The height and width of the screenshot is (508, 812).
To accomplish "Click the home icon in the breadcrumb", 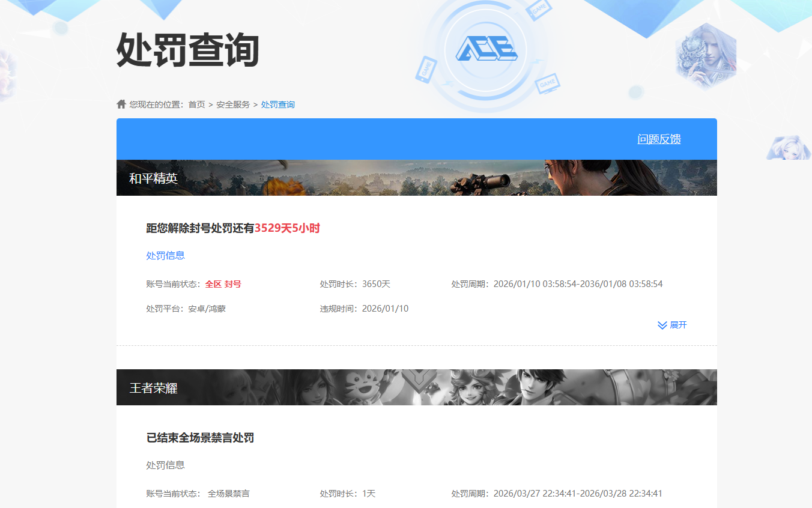I will tap(121, 104).
